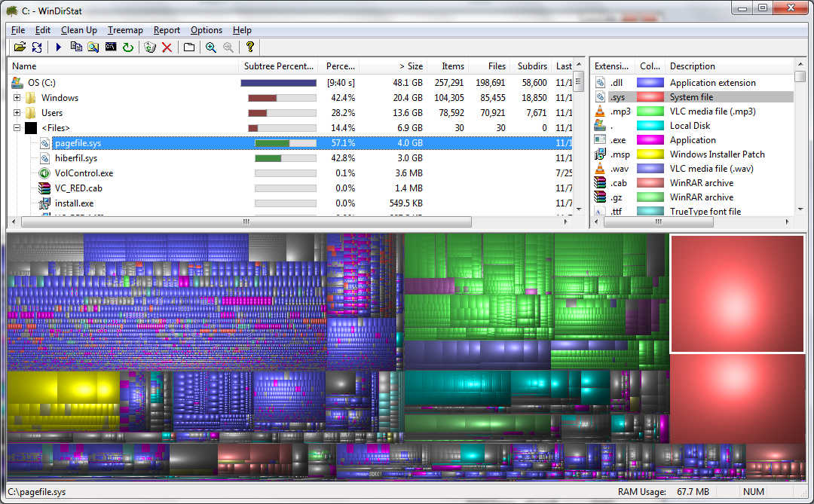Sort by Subtree Percentage column header
814x504 pixels.
pyautogui.click(x=279, y=66)
